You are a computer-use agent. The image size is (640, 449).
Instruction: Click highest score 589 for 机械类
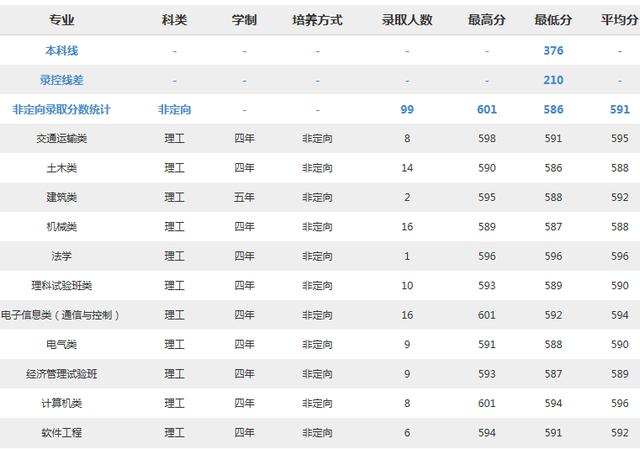tap(487, 227)
